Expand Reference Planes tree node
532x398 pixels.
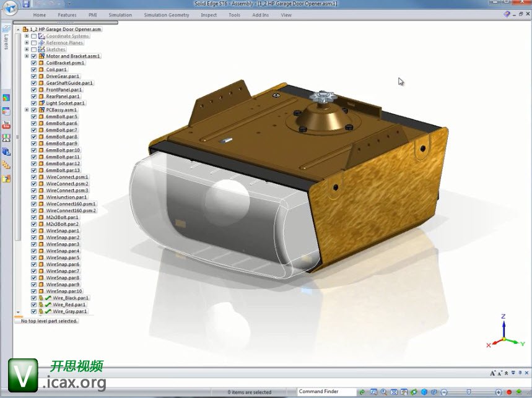point(27,43)
